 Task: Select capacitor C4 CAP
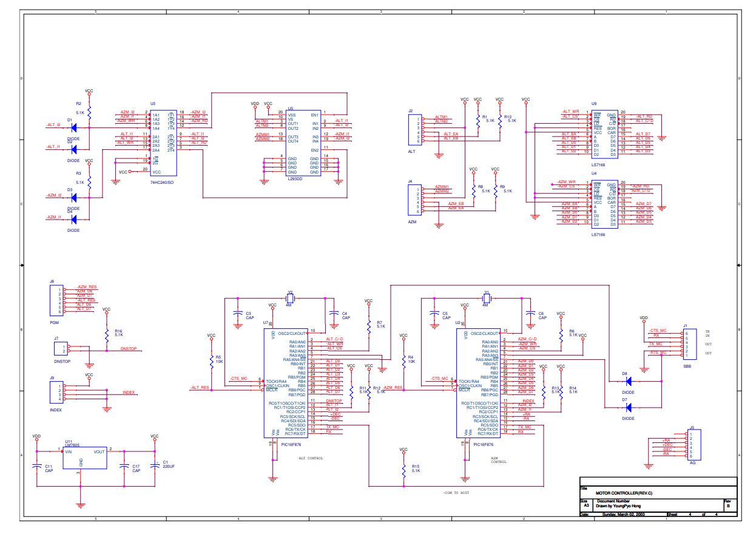pyautogui.click(x=333, y=313)
